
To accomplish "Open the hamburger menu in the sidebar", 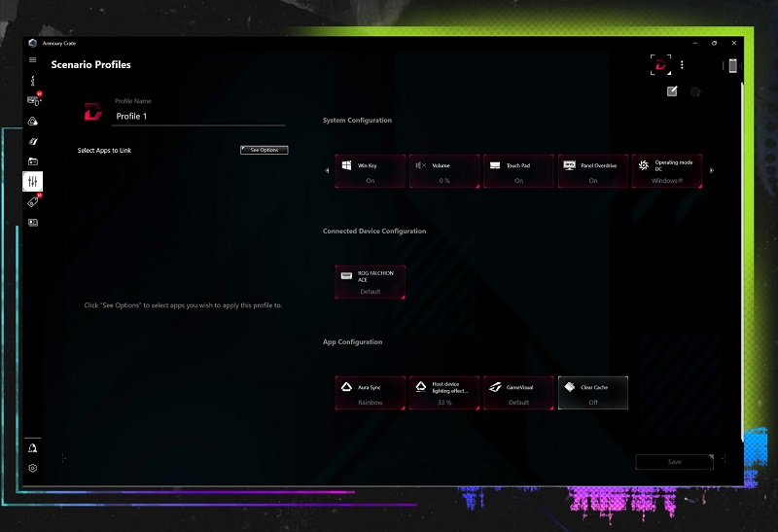I will click(33, 60).
